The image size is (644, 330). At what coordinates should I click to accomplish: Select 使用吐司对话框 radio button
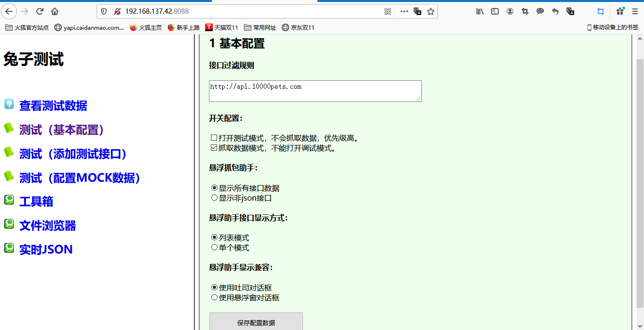214,287
